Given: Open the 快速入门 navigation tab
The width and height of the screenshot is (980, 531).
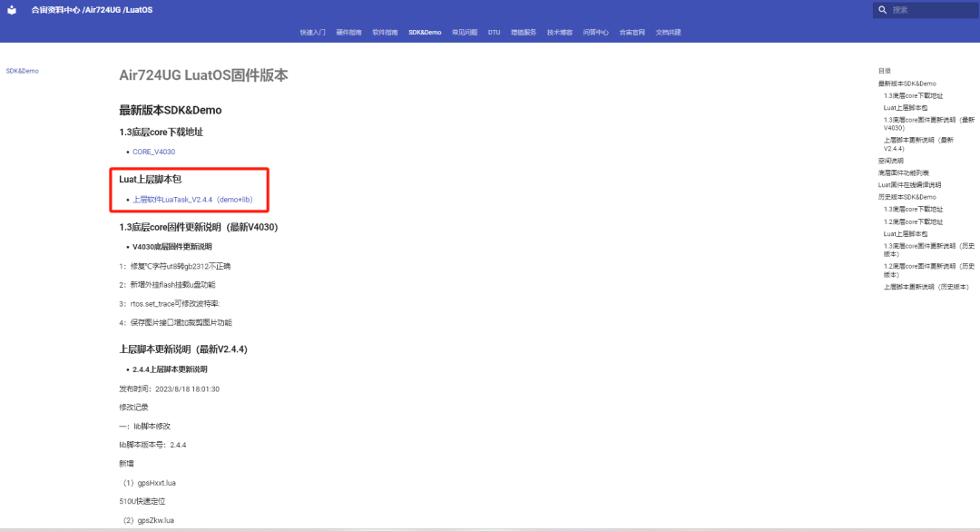Looking at the screenshot, I should tap(312, 33).
